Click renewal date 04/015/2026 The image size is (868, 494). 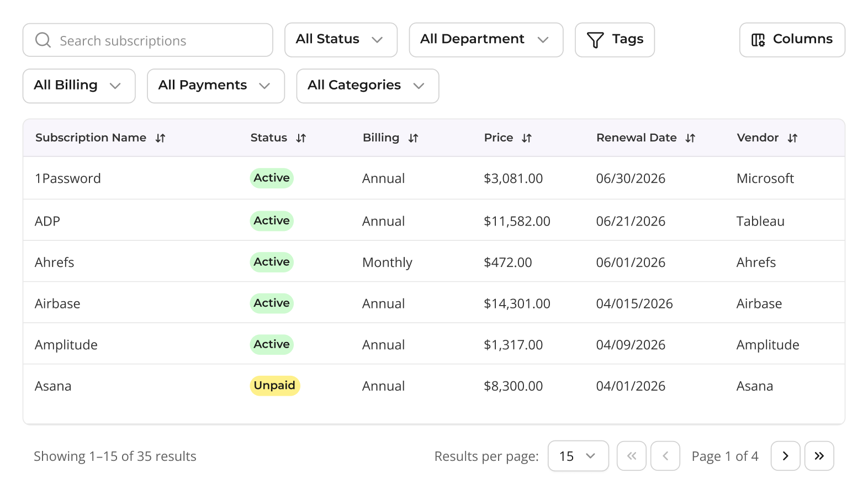tap(634, 303)
